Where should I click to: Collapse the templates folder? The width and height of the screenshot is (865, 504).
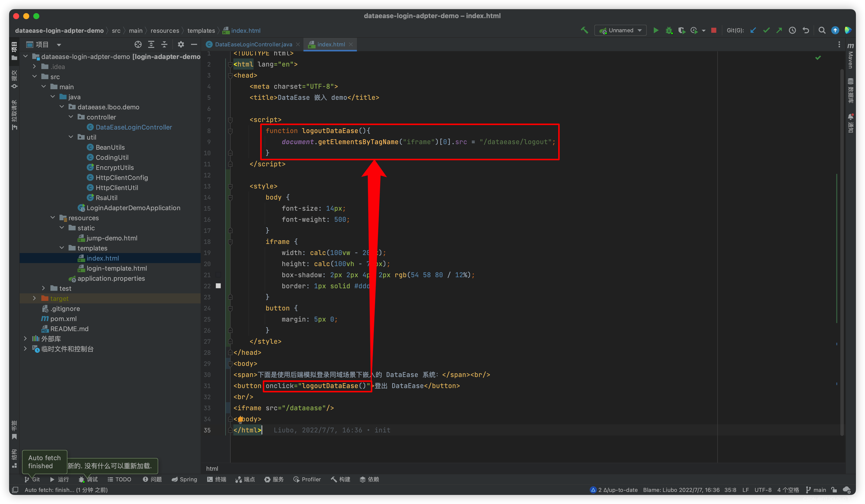[x=62, y=248]
